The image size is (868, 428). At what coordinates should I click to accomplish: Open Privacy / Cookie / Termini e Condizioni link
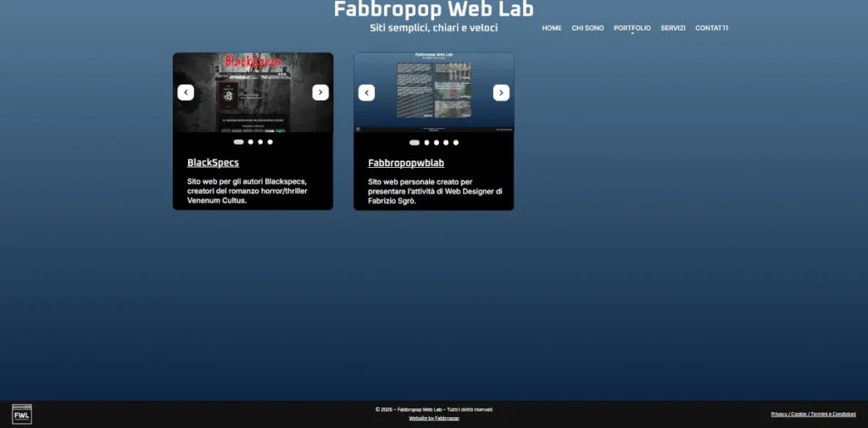813,414
